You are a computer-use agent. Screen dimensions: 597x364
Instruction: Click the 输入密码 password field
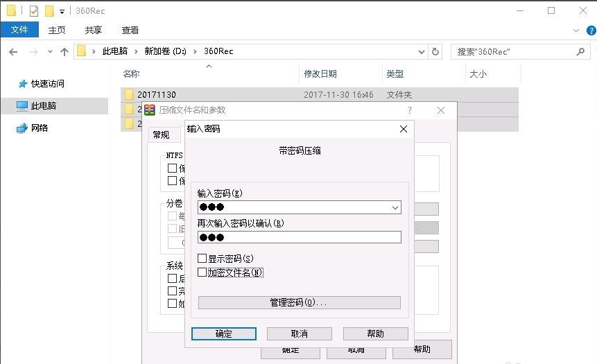(x=300, y=207)
